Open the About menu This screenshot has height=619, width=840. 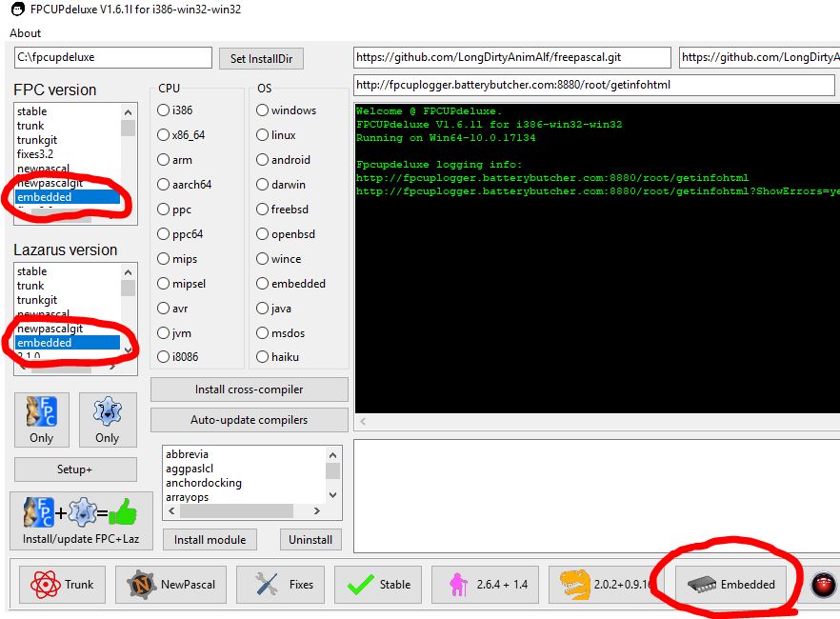[26, 33]
